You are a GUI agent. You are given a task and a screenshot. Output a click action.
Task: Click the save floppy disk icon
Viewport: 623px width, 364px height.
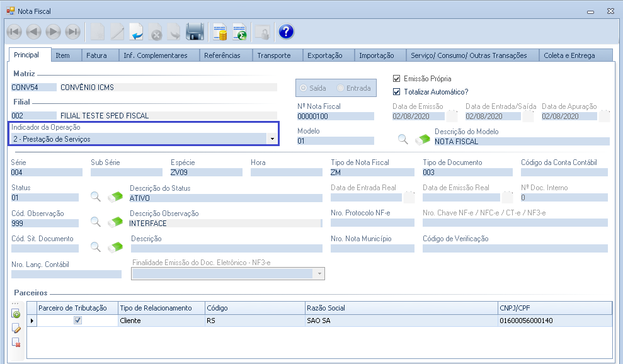(x=195, y=31)
